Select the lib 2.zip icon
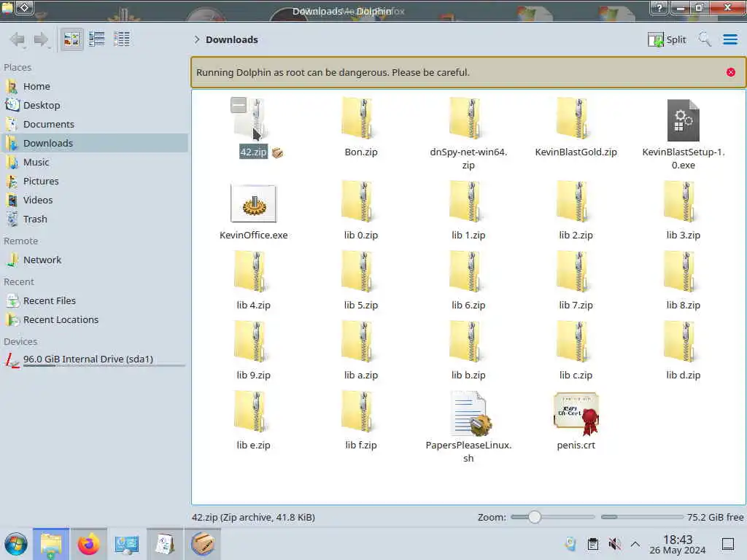The height and width of the screenshot is (560, 747). [x=576, y=202]
